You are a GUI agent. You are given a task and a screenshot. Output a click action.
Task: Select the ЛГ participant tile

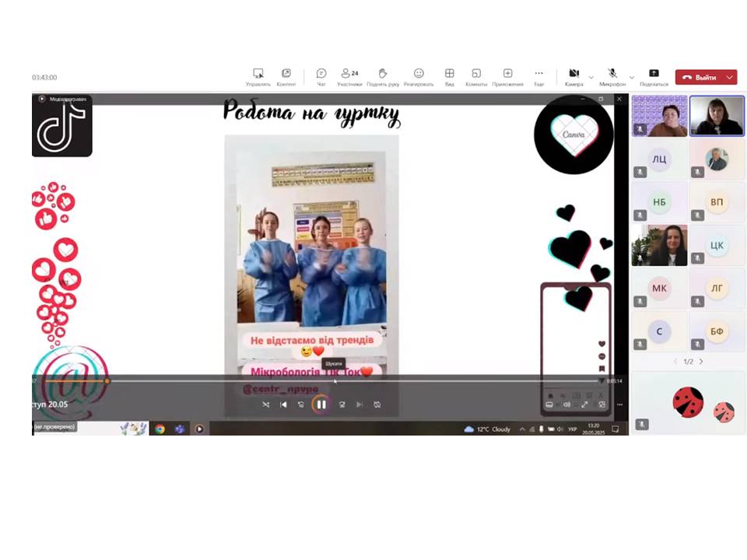pyautogui.click(x=717, y=288)
